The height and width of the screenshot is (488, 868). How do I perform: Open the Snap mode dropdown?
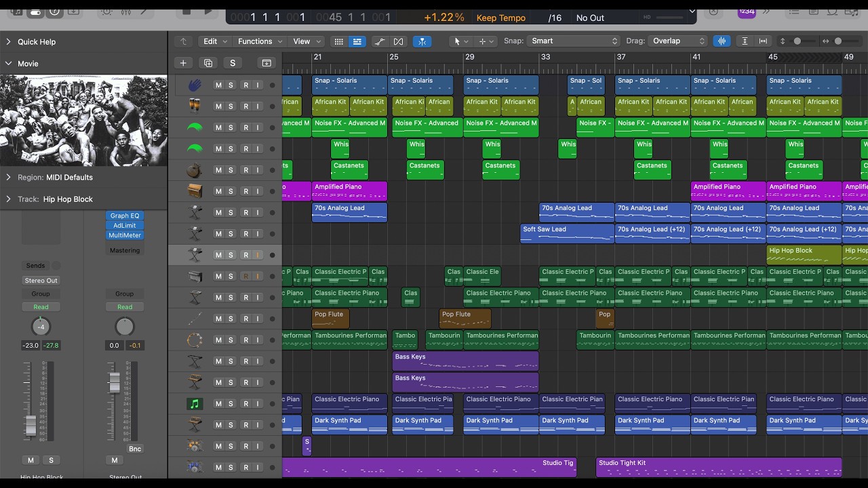pyautogui.click(x=574, y=41)
